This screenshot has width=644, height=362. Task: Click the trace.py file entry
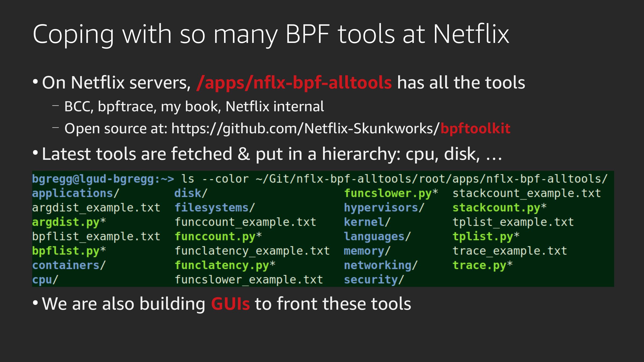point(482,265)
